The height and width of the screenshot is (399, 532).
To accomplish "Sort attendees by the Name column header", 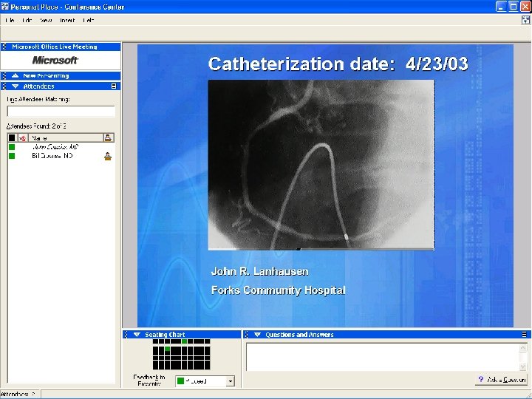I will (66, 137).
